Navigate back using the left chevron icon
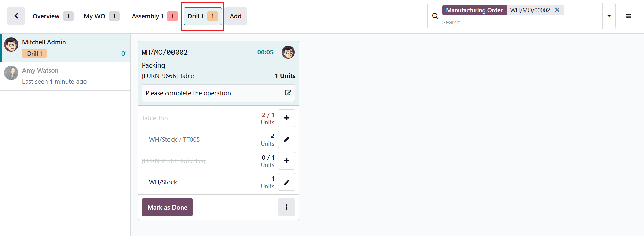The height and width of the screenshot is (236, 644). tap(16, 16)
